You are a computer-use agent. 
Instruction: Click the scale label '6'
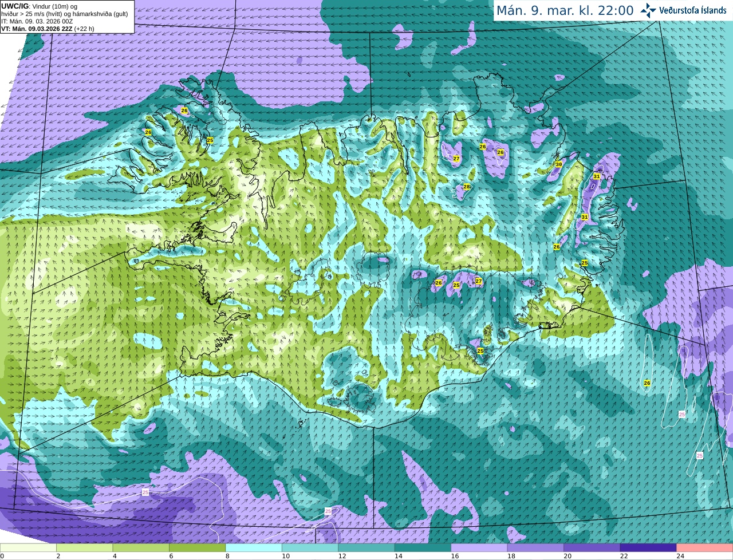[x=171, y=556]
